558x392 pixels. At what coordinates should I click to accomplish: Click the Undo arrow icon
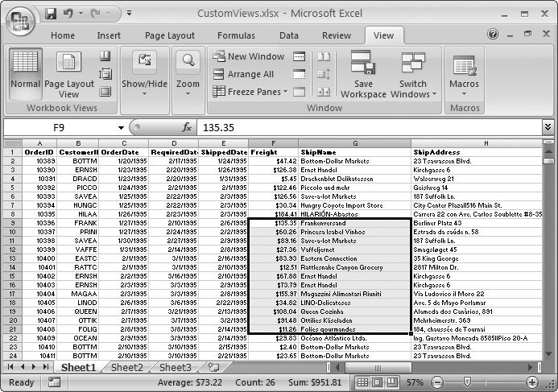[68, 14]
